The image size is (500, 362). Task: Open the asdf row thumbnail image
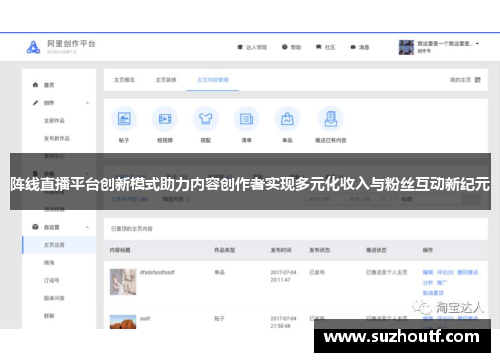[x=123, y=322]
